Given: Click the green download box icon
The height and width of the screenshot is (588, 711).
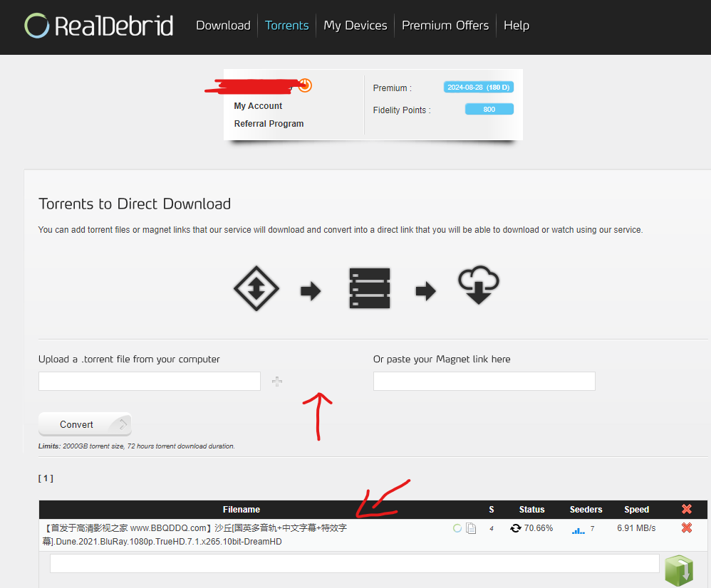Looking at the screenshot, I should 678,570.
